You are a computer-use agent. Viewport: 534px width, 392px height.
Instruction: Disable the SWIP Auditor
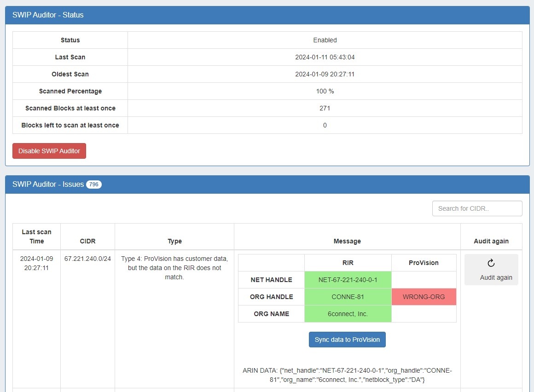pos(49,151)
